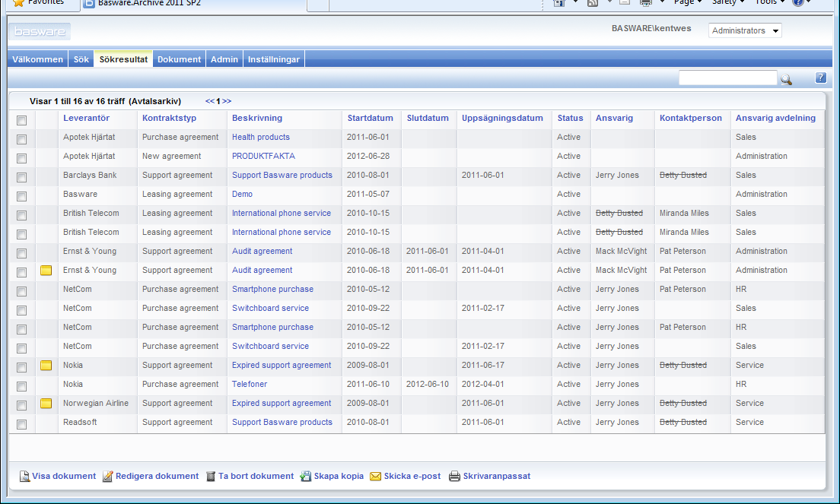This screenshot has height=504, width=840.
Task: Click the Skrivaranpassat link
Action: (497, 476)
